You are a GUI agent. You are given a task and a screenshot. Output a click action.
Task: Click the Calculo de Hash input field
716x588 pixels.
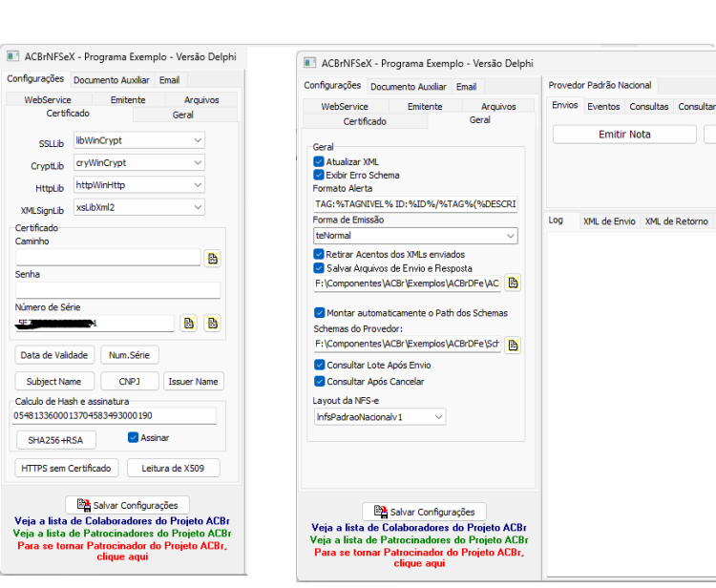pos(115,416)
